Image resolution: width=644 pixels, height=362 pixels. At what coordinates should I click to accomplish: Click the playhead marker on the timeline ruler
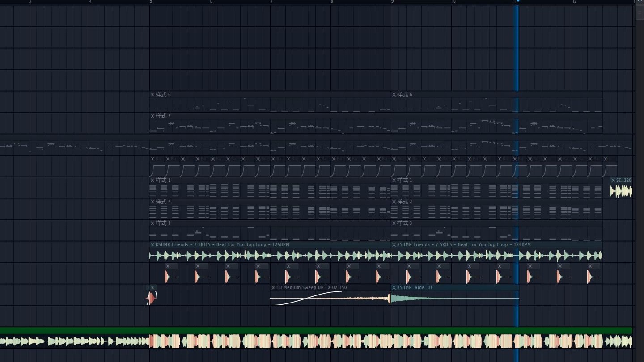tap(518, 2)
